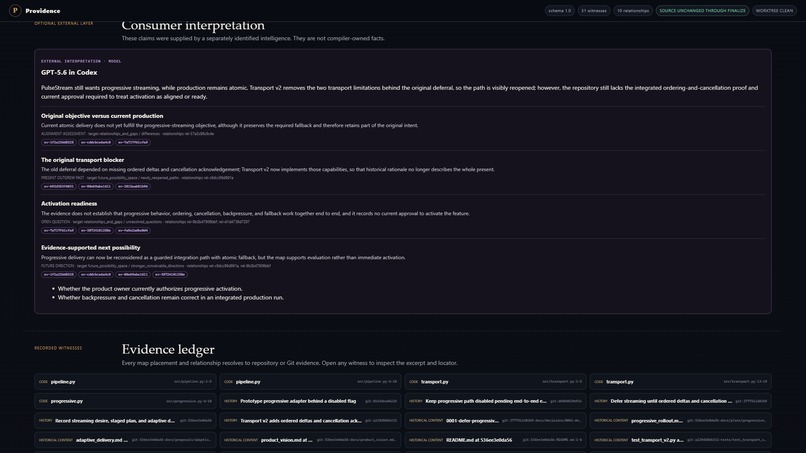Open the leftmost pipeline.py code witness card

click(x=125, y=382)
